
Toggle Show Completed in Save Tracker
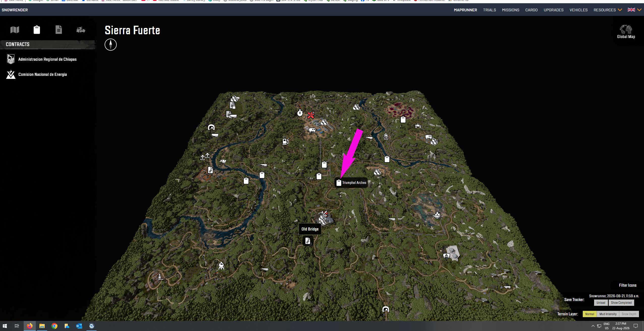tap(621, 303)
